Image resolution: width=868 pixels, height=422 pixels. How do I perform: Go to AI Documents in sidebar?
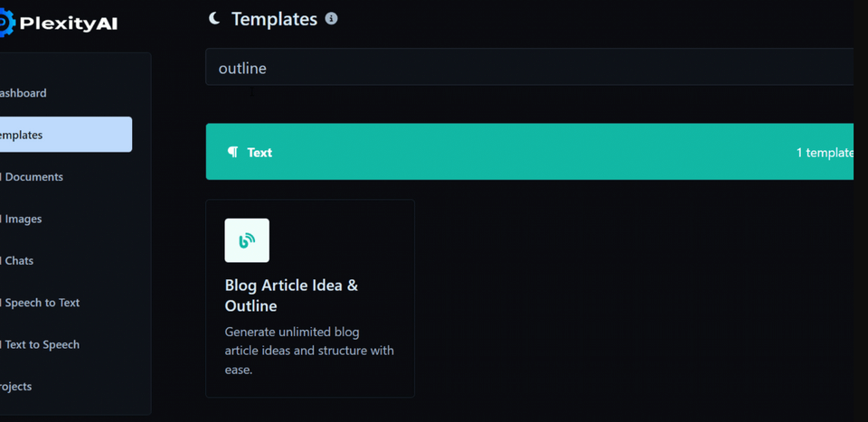pos(33,177)
